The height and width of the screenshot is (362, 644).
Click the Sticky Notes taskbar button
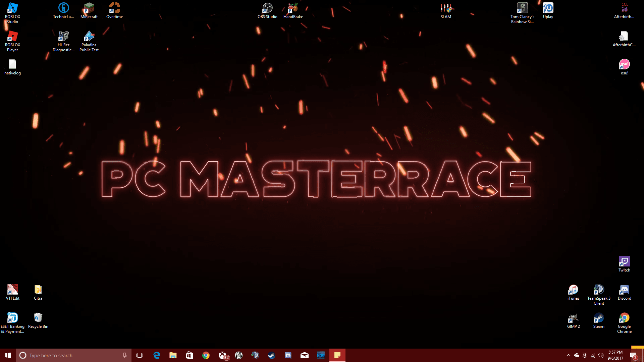tap(337, 355)
